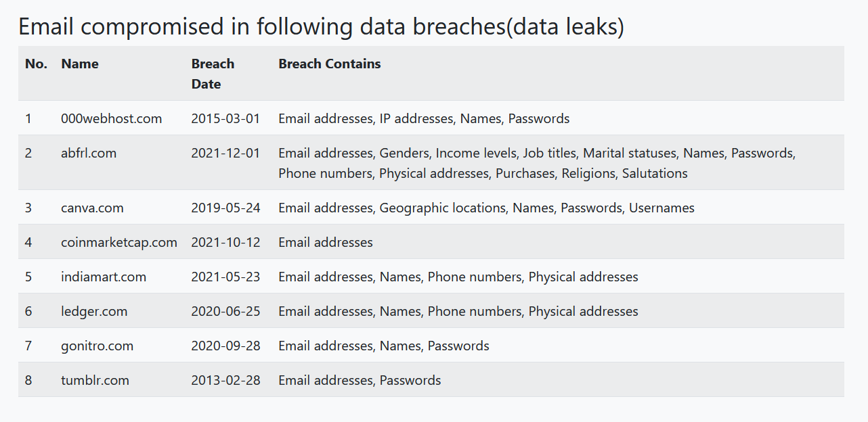Click tumblr.com in the breach list

95,380
